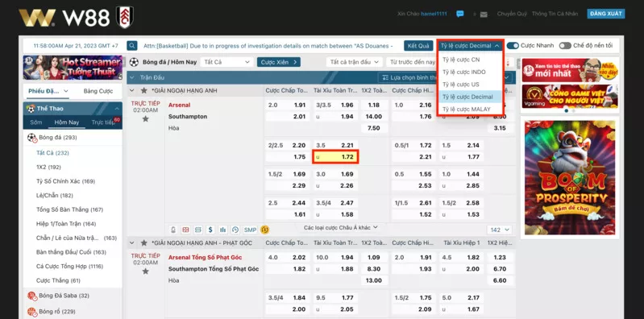
Task: Select Cược Thắng (61) in the sidebar
Action: click(58, 281)
